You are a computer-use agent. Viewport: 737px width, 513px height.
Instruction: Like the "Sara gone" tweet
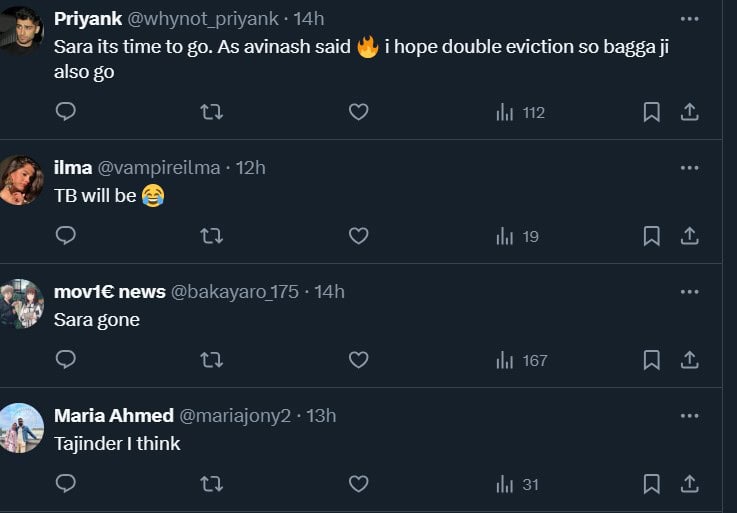pos(358,360)
